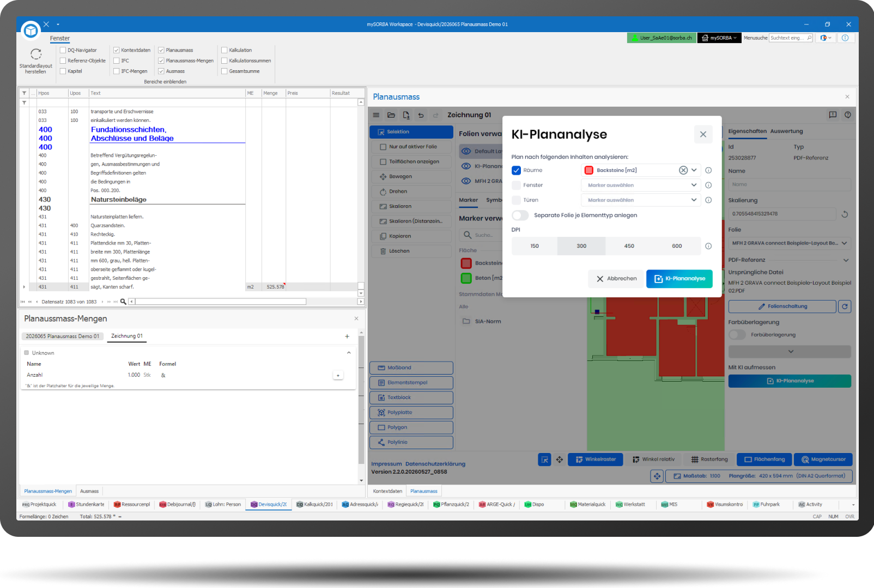Image resolution: width=874 pixels, height=588 pixels.
Task: Select the Polygon drawing tool
Action: click(x=411, y=427)
